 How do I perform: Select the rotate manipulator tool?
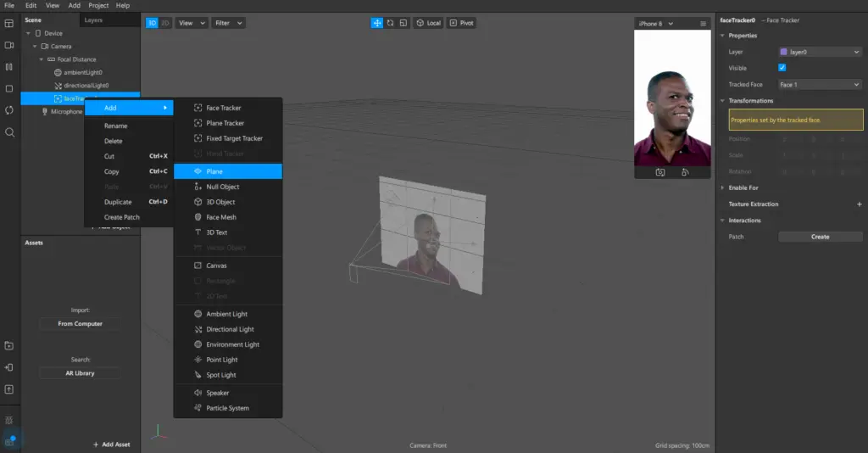pyautogui.click(x=390, y=23)
